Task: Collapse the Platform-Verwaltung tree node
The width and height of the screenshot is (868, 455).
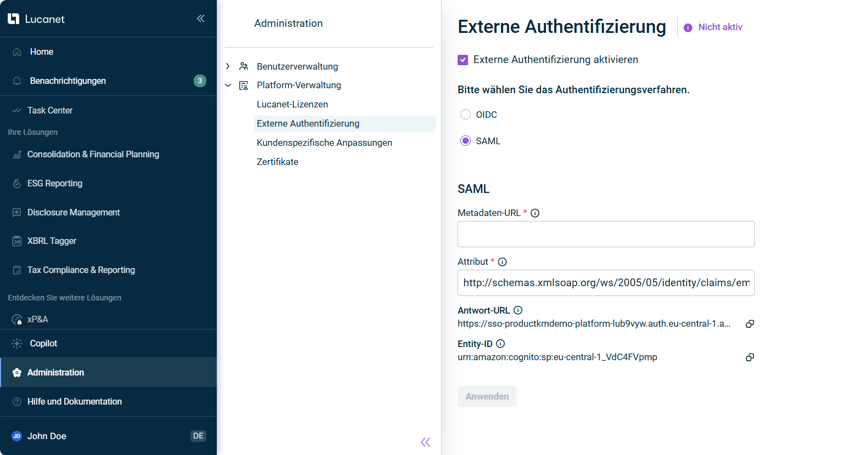Action: tap(228, 86)
